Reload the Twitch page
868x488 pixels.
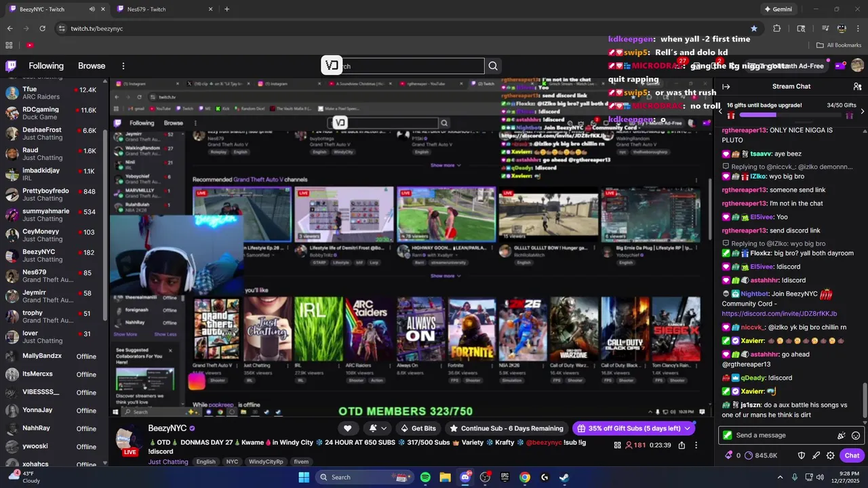(x=42, y=28)
